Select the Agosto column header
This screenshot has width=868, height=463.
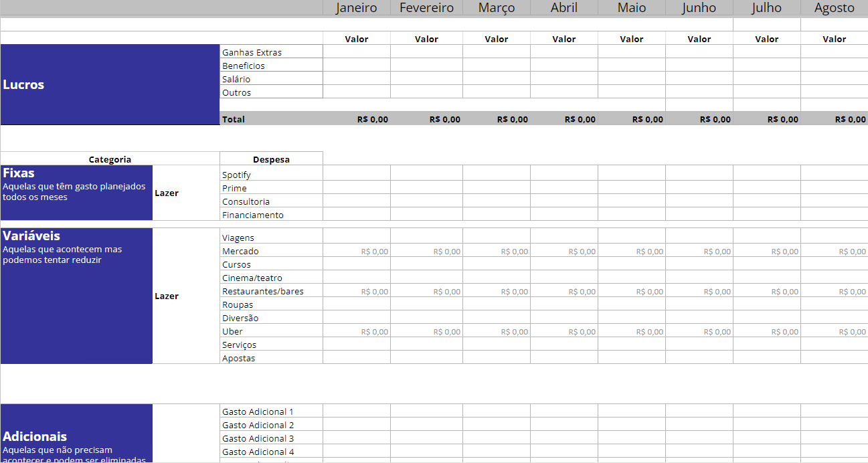[834, 8]
